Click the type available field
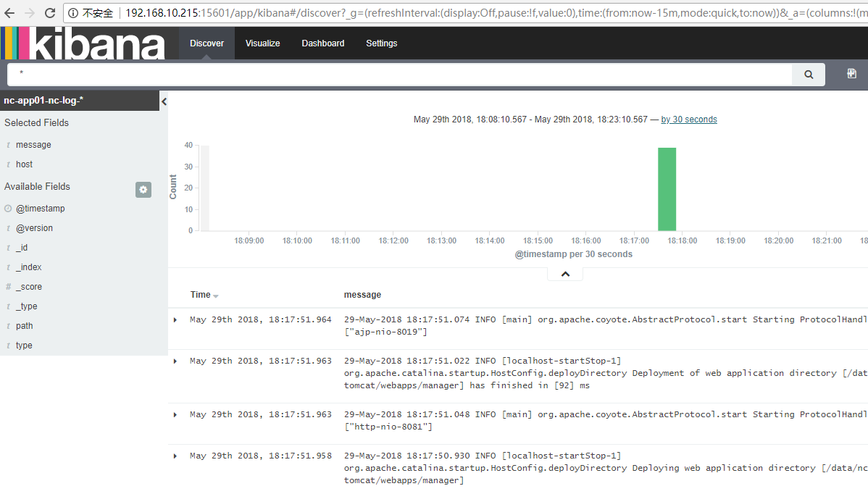 click(24, 346)
